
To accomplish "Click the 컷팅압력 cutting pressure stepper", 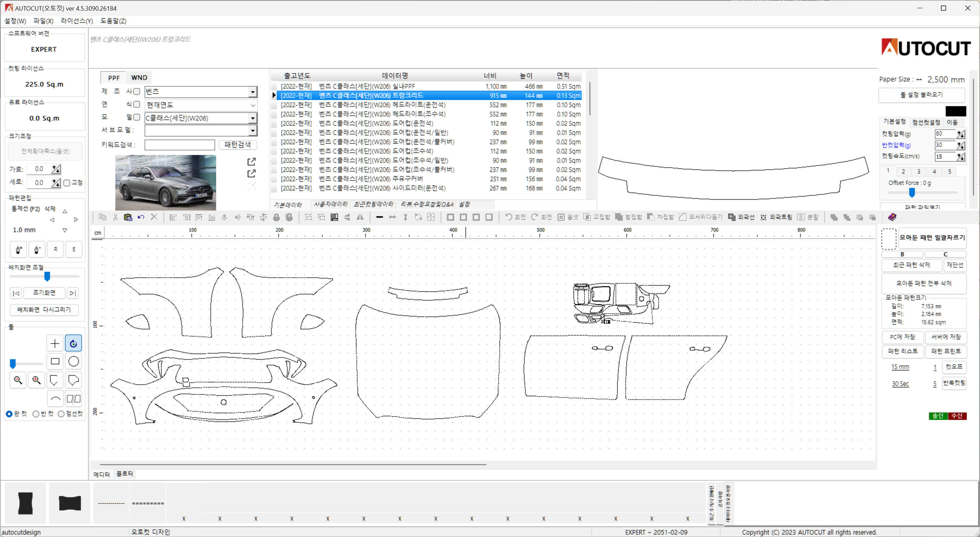I will click(960, 134).
